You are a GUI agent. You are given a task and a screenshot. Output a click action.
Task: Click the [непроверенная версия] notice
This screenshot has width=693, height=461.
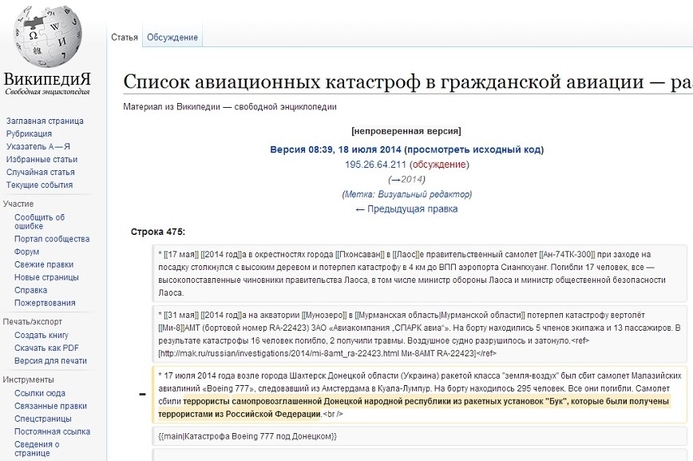[406, 131]
